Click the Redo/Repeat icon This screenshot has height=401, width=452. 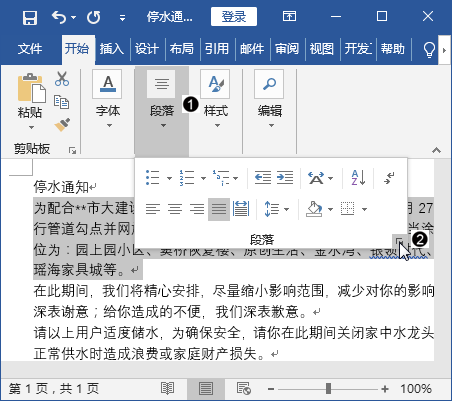click(94, 17)
